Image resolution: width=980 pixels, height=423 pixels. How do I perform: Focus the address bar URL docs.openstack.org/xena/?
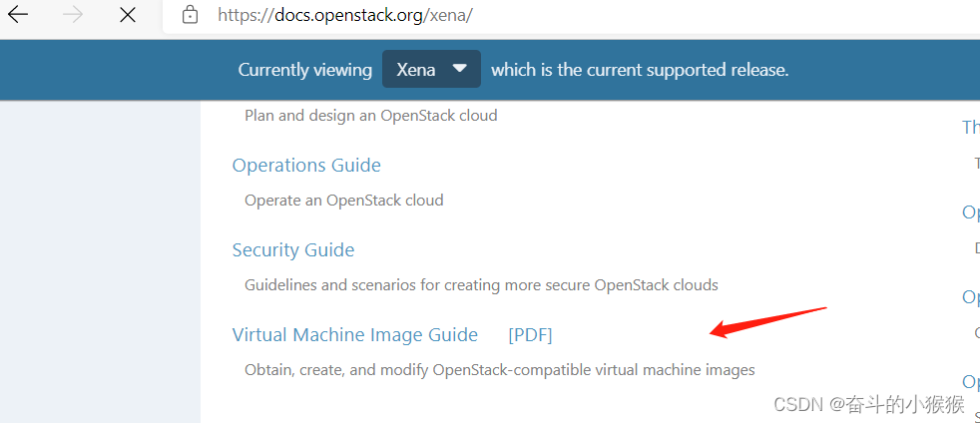point(345,15)
